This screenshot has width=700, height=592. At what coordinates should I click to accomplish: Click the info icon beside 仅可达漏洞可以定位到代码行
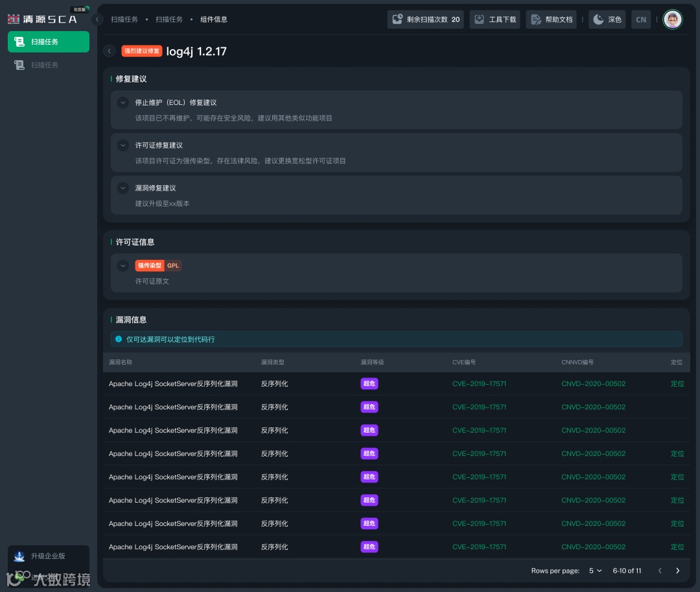pos(119,339)
